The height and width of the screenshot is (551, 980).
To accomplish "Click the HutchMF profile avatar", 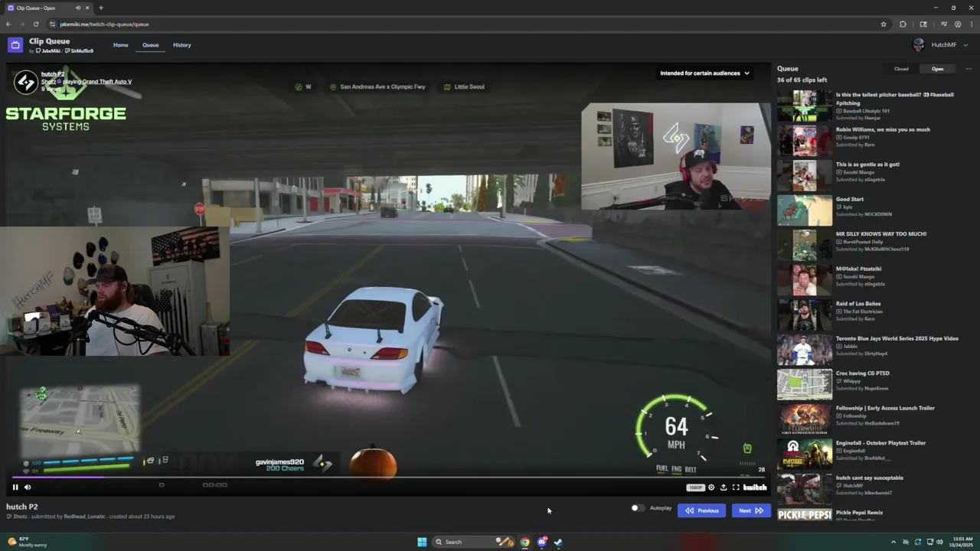I will [919, 45].
